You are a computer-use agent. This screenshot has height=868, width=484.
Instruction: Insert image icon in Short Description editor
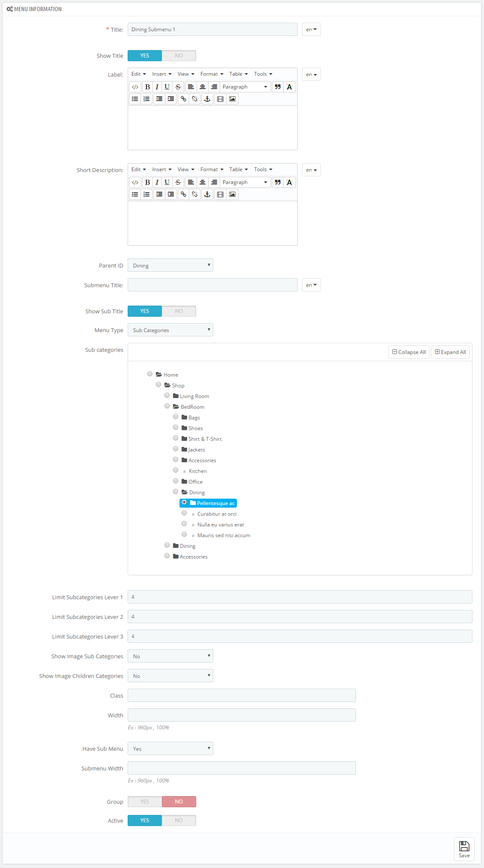pyautogui.click(x=232, y=194)
